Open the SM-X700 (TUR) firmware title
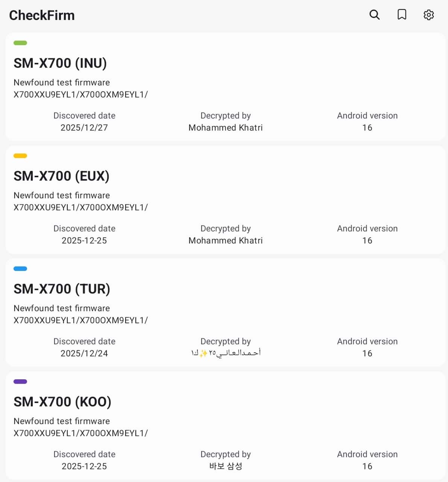The image size is (448, 482). (x=62, y=289)
